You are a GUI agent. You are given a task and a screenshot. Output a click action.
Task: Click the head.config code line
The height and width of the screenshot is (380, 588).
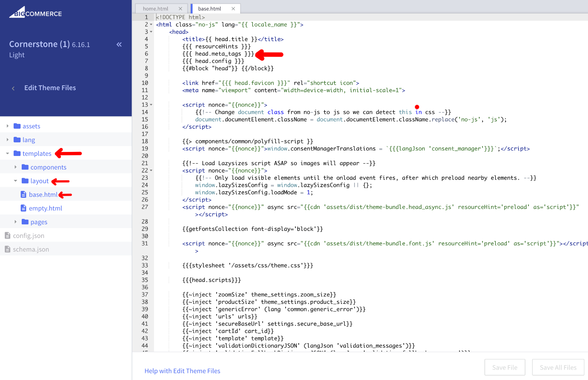[213, 61]
